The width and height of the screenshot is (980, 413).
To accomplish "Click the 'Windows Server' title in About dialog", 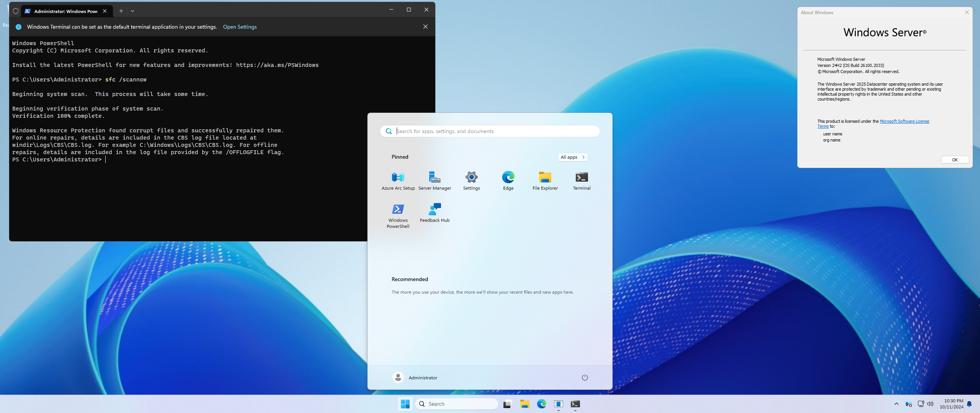I will [885, 33].
